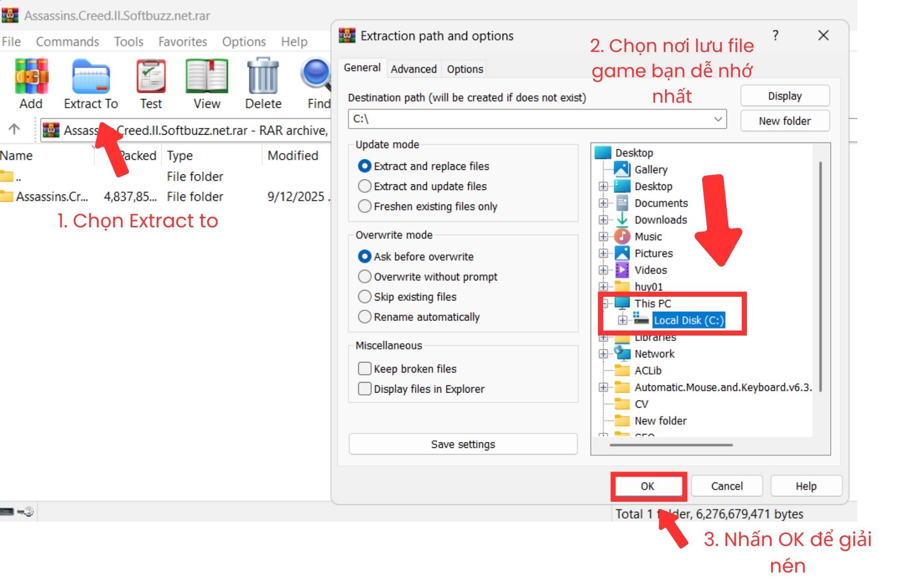
Task: Click the up-one-level arrow icon
Action: click(x=14, y=130)
